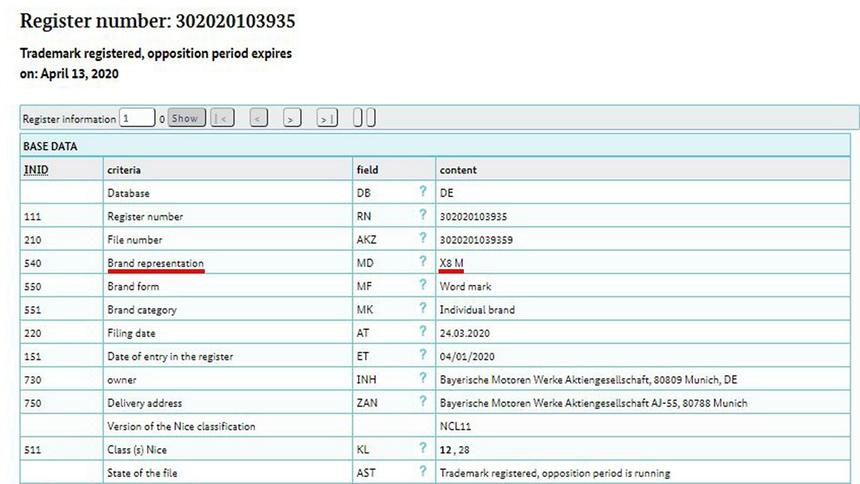The width and height of the screenshot is (860, 484).
Task: Open help icon for INH field
Action: pos(422,378)
